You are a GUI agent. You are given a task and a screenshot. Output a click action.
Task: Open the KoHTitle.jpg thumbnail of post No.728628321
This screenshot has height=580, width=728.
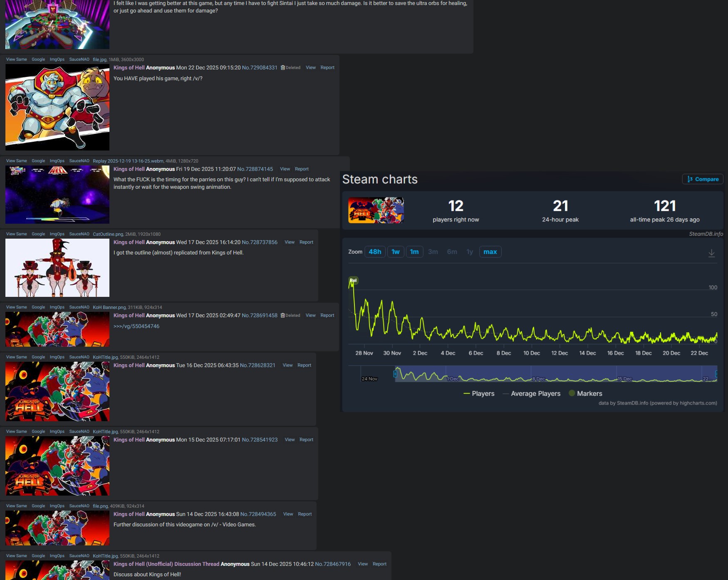pyautogui.click(x=57, y=391)
